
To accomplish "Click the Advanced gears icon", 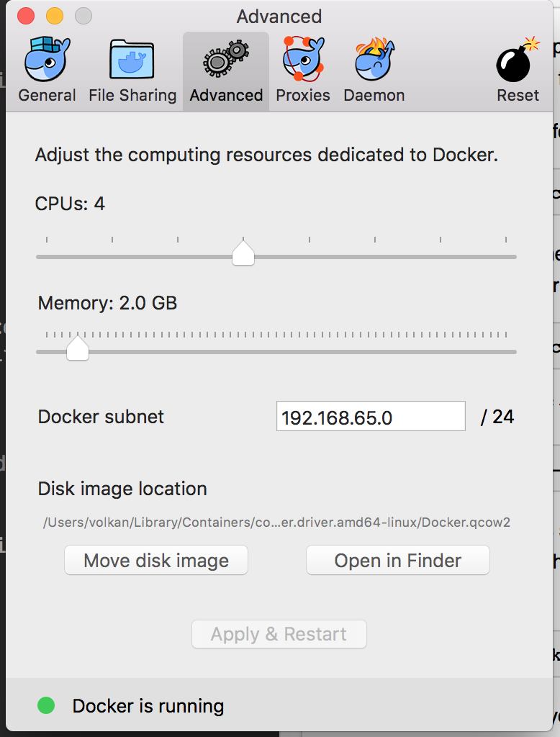I will tap(226, 58).
